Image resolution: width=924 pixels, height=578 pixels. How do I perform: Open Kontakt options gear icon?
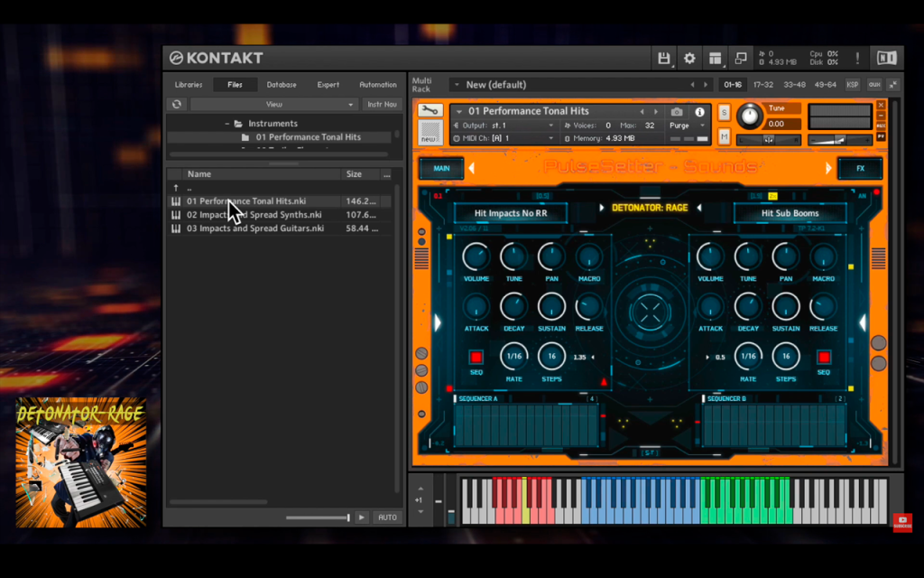[689, 58]
